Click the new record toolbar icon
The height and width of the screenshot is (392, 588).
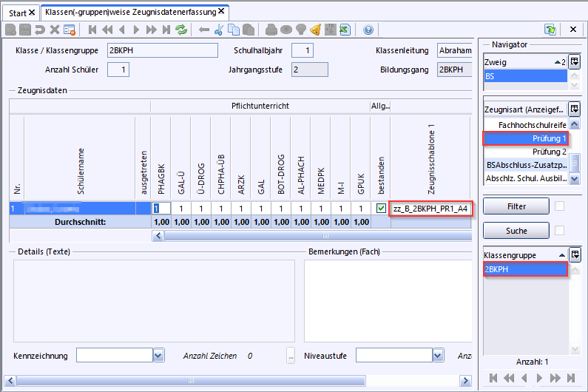(x=10, y=30)
